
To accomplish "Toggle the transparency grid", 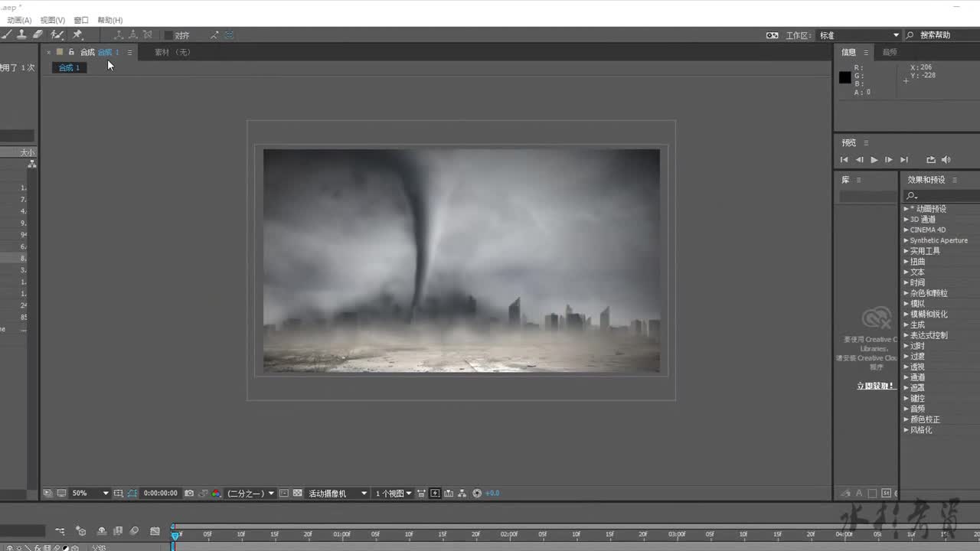I will tap(298, 494).
